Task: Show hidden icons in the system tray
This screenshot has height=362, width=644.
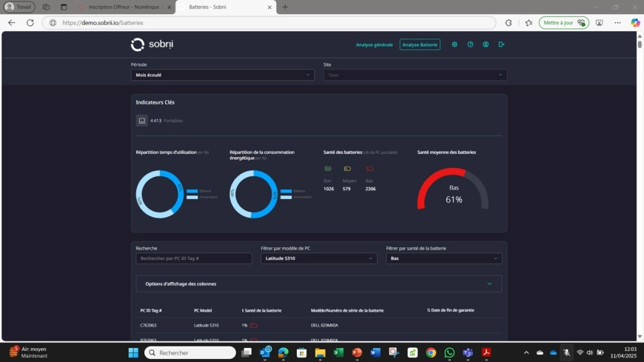Action: coord(526,352)
